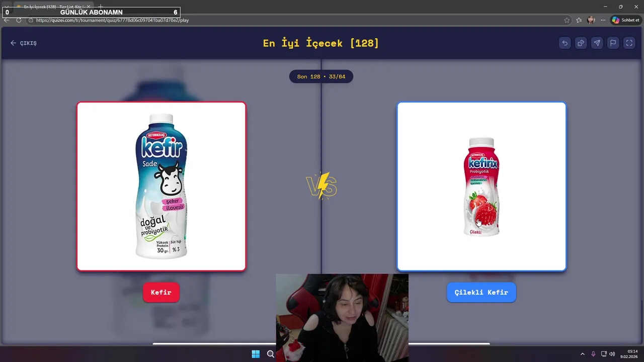This screenshot has width=644, height=362.
Task: Choose the blue Çilekli Kefir button
Action: tap(481, 292)
